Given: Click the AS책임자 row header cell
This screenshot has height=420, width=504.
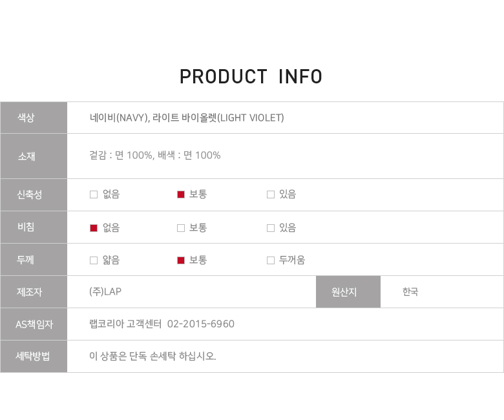Looking at the screenshot, I should pos(34,324).
